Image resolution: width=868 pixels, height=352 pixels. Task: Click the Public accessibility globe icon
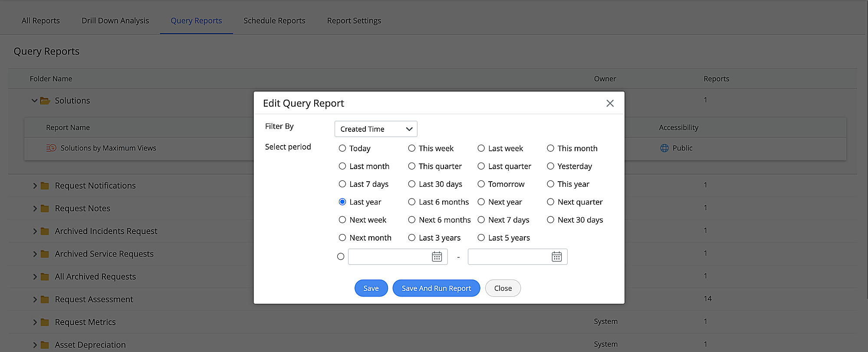point(664,148)
